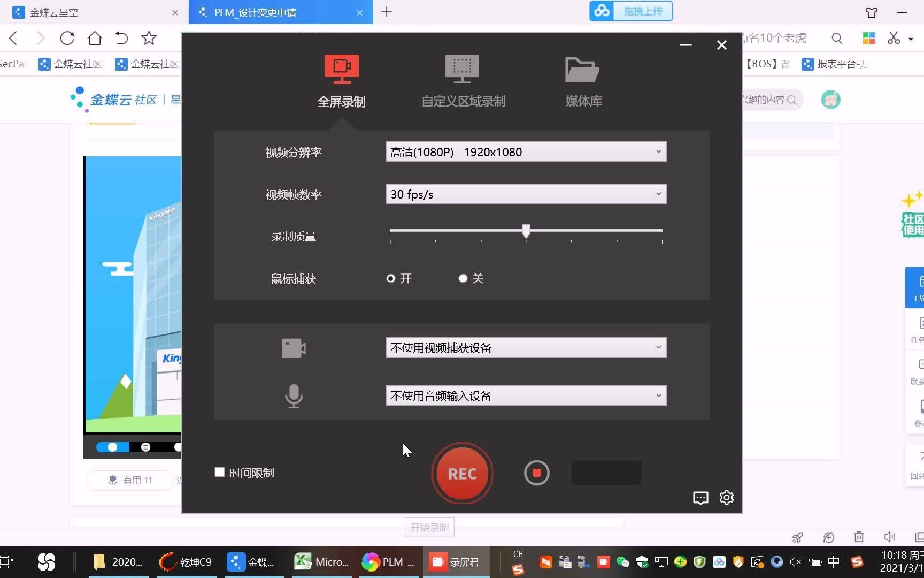The width and height of the screenshot is (924, 578).
Task: Switch to 录屏君 in the taskbar
Action: click(456, 562)
